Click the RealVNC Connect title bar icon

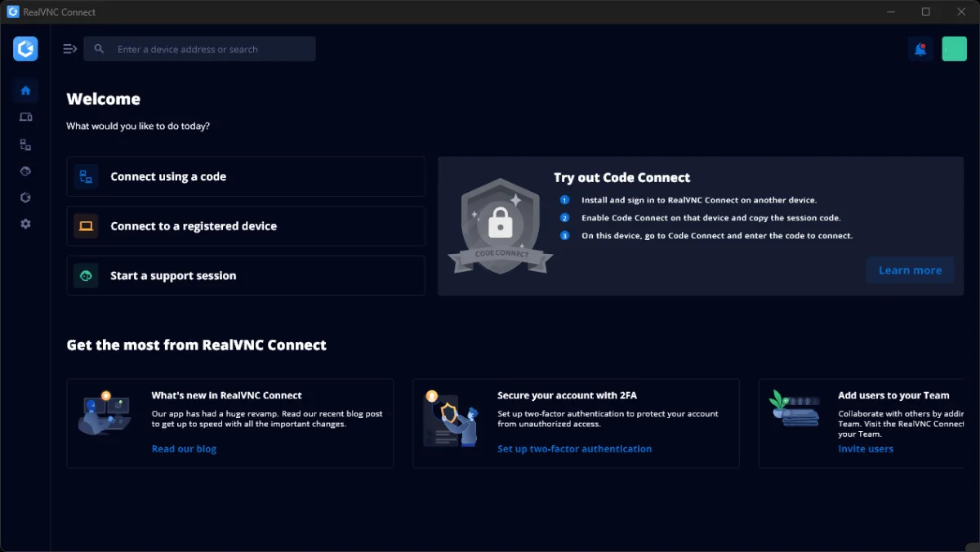(12, 11)
